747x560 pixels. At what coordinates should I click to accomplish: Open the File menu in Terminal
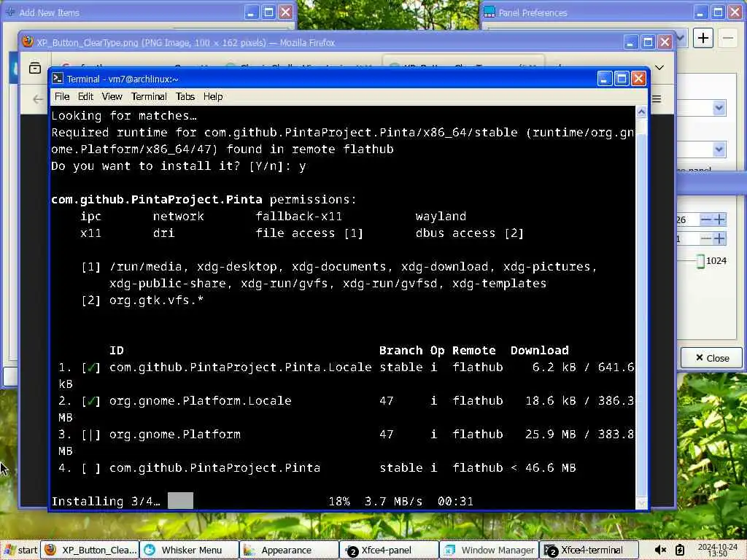62,96
